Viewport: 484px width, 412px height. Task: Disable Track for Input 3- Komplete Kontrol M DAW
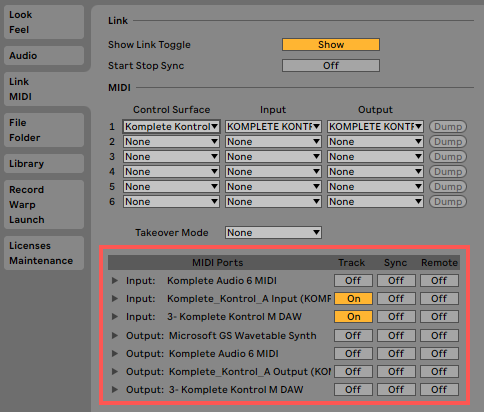click(x=353, y=317)
